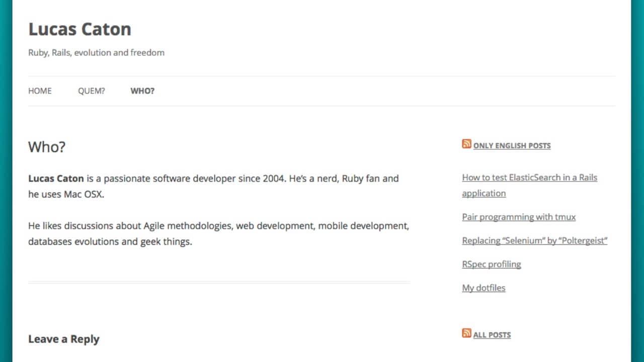Click the bold Lucas Caton name in bio
The height and width of the screenshot is (362, 644).
(x=56, y=178)
